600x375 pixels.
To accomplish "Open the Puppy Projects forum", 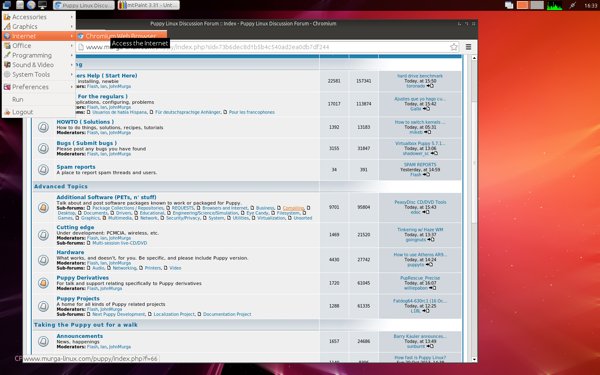I will (78, 298).
